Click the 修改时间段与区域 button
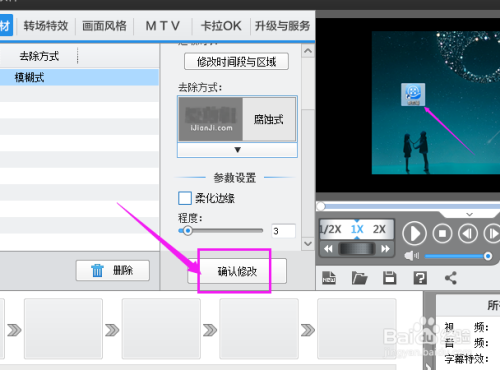 tap(236, 62)
